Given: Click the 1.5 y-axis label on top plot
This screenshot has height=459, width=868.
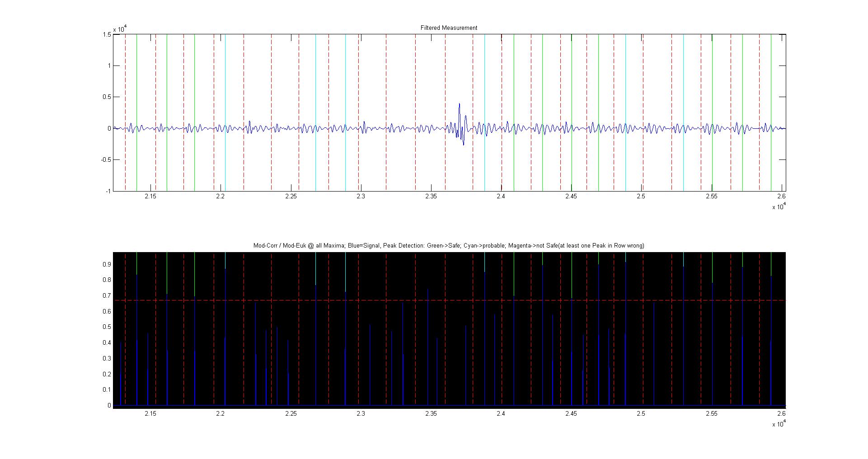Looking at the screenshot, I should click(x=107, y=35).
